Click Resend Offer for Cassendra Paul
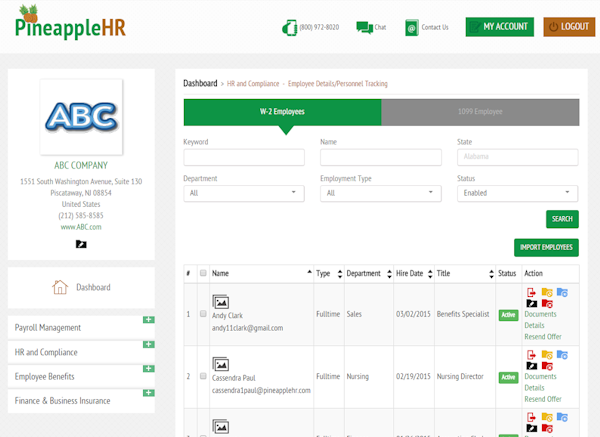This screenshot has height=437, width=600. (543, 399)
